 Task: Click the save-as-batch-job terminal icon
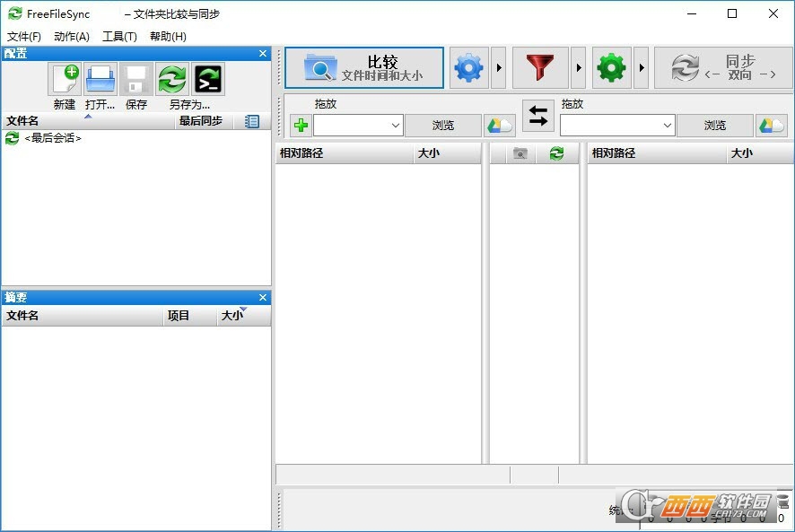[208, 80]
